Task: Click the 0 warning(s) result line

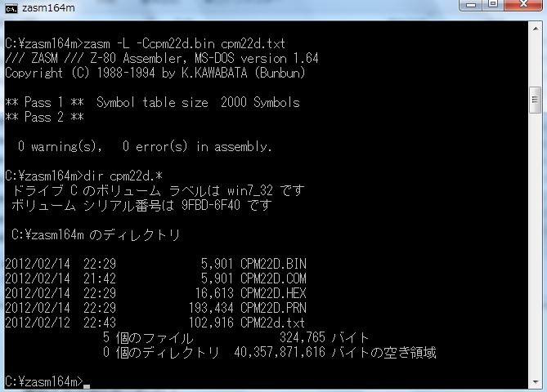Action: pyautogui.click(x=145, y=147)
